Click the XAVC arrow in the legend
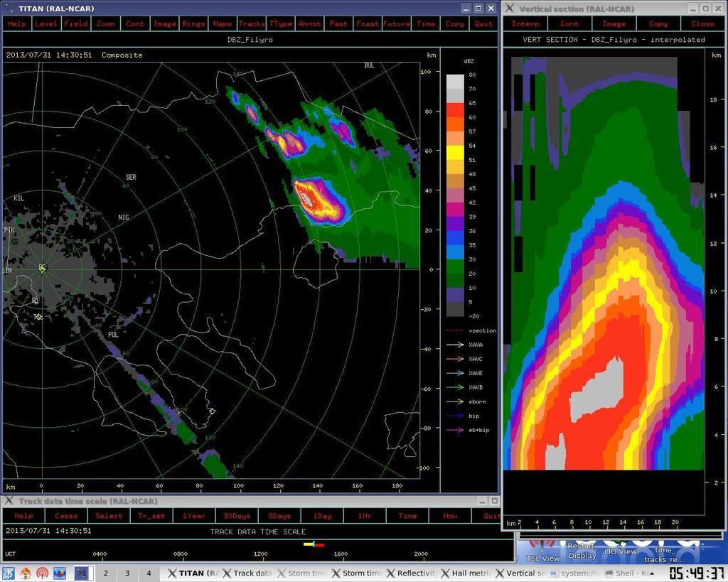This screenshot has width=728, height=582. pos(455,359)
